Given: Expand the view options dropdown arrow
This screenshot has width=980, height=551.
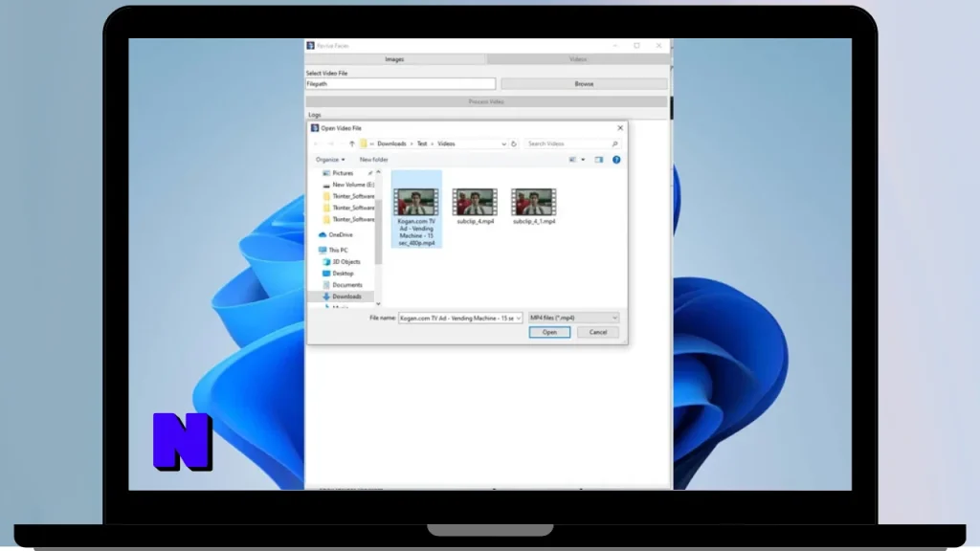Looking at the screenshot, I should 583,160.
